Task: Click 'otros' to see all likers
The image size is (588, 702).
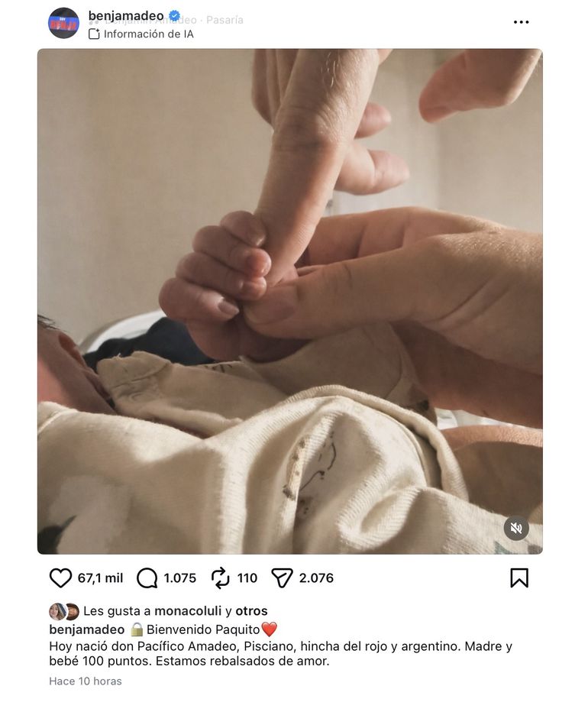Action: (251, 611)
